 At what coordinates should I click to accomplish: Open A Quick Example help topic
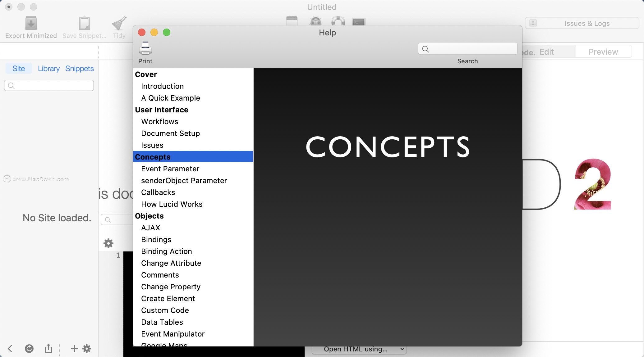[170, 98]
